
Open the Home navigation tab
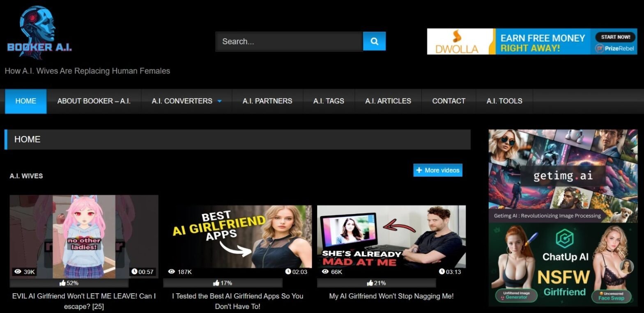26,101
